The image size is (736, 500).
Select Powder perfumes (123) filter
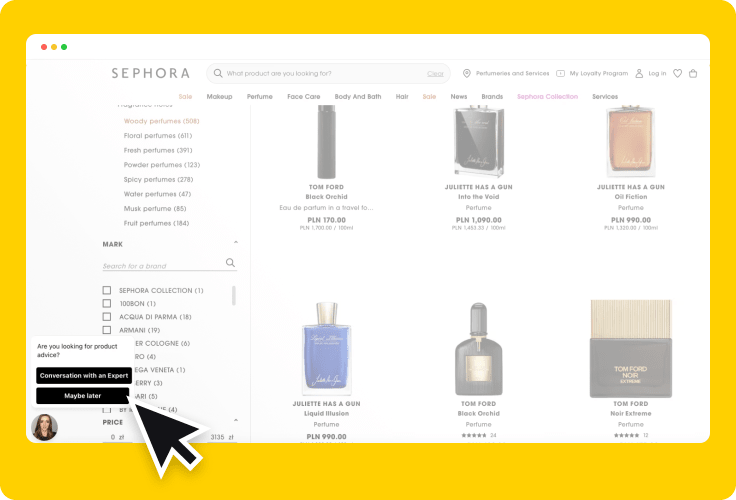[x=161, y=165]
